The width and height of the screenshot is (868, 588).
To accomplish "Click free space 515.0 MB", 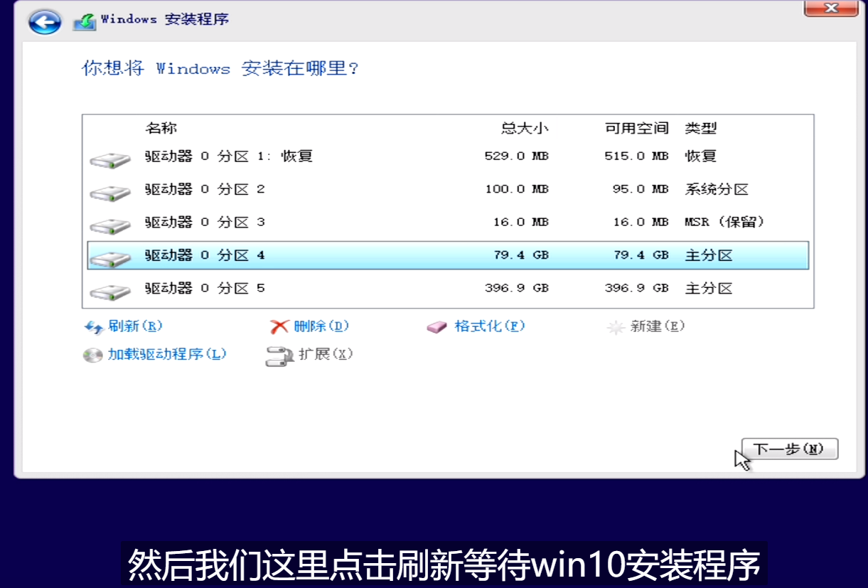I will pyautogui.click(x=636, y=156).
